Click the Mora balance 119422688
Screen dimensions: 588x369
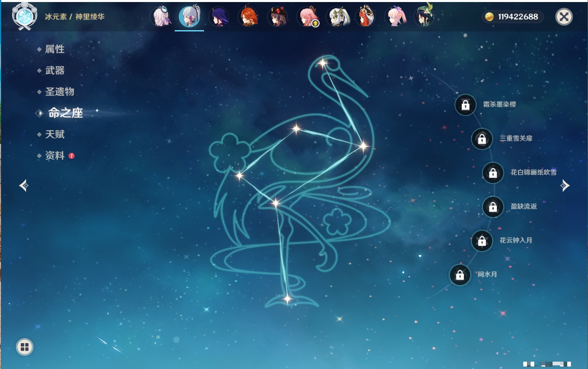coord(518,17)
